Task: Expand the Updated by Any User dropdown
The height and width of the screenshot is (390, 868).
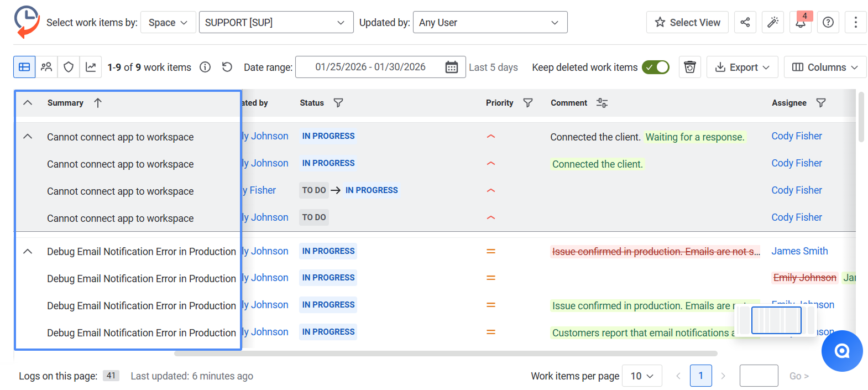Action: coord(490,23)
